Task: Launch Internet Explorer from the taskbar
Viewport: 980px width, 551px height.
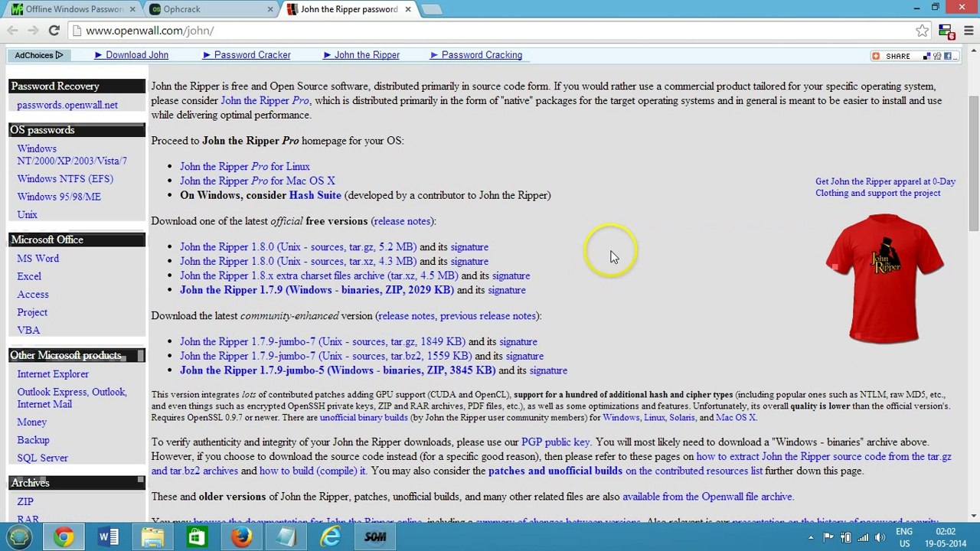Action: 330,537
